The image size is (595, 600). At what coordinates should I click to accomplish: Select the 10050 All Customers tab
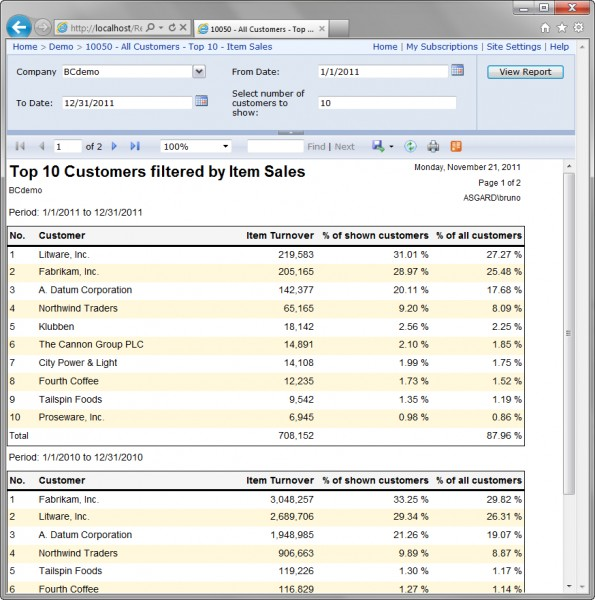(261, 29)
